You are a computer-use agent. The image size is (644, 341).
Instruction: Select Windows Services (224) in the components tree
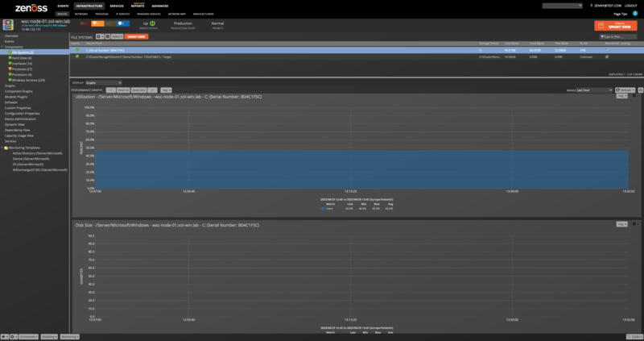[29, 80]
